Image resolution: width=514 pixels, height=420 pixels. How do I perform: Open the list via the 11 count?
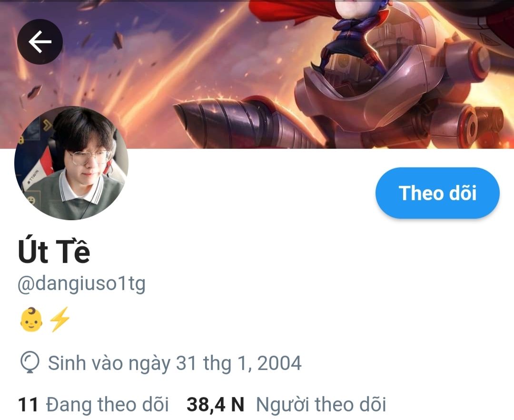tap(28, 404)
